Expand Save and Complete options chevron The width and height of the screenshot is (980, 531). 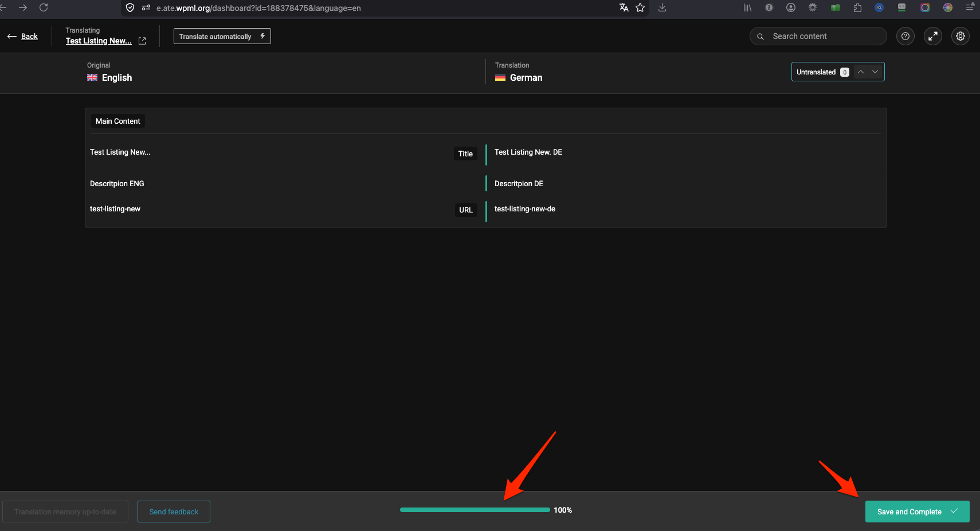[954, 511]
